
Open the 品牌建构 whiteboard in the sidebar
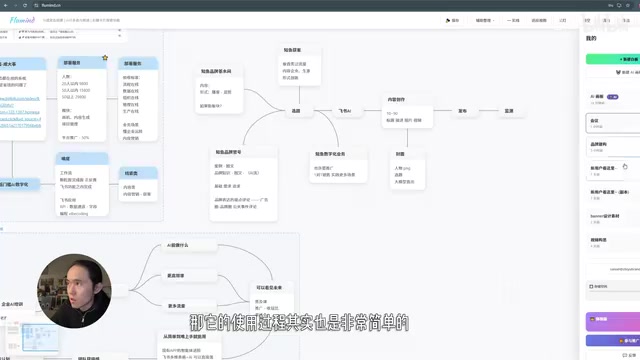click(x=613, y=147)
